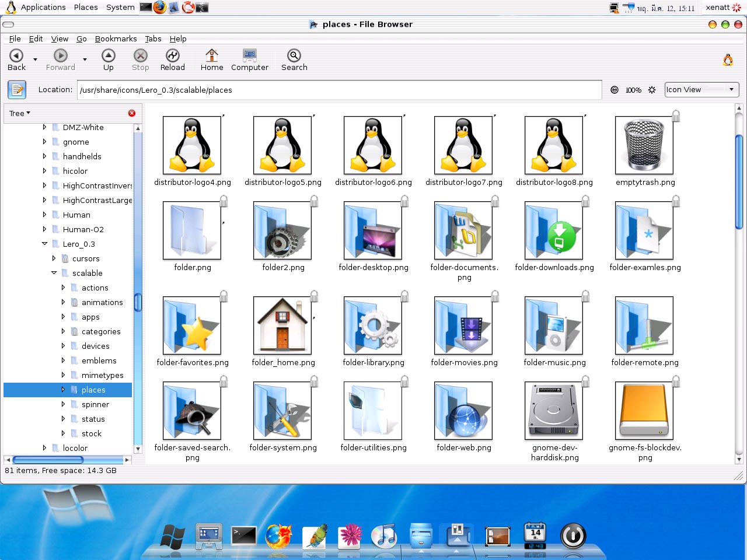This screenshot has width=747, height=560.
Task: Reload the current folder
Action: (172, 60)
